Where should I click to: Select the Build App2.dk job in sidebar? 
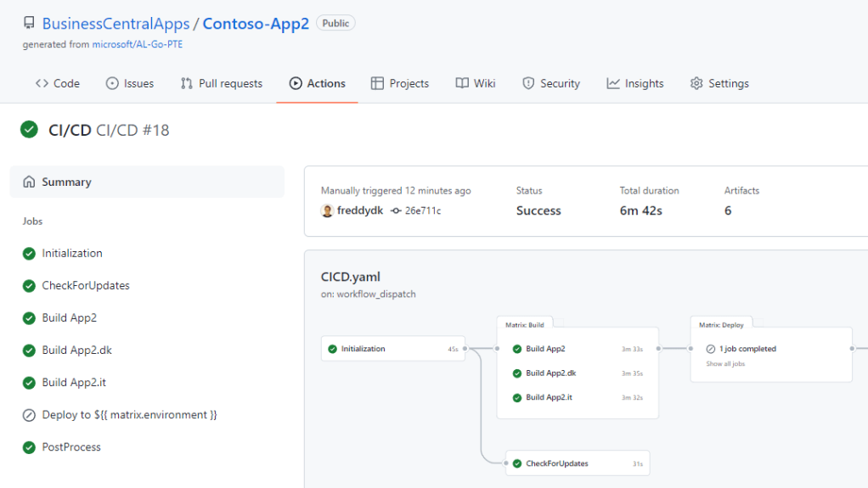(76, 351)
